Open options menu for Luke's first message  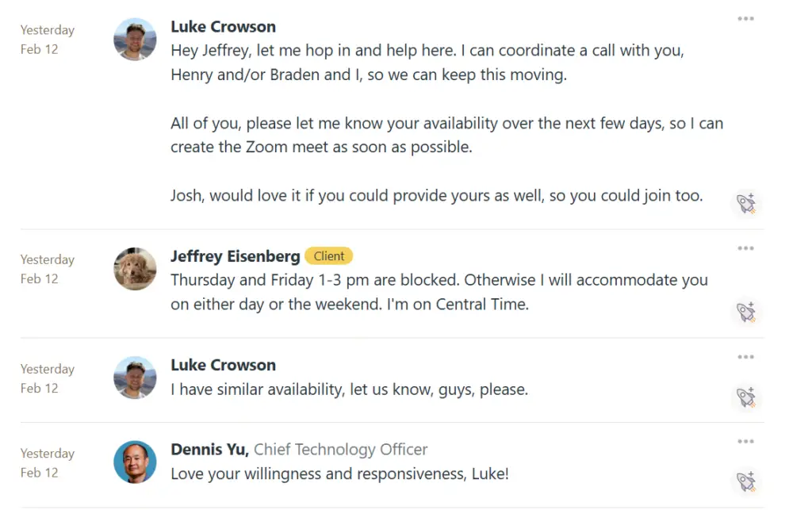[x=745, y=19]
